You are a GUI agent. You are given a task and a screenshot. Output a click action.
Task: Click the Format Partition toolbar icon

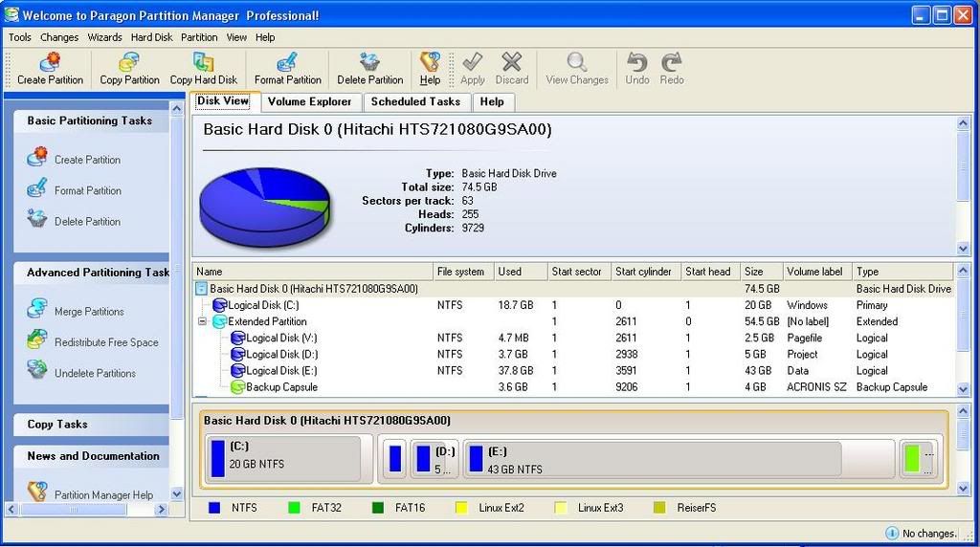(287, 63)
